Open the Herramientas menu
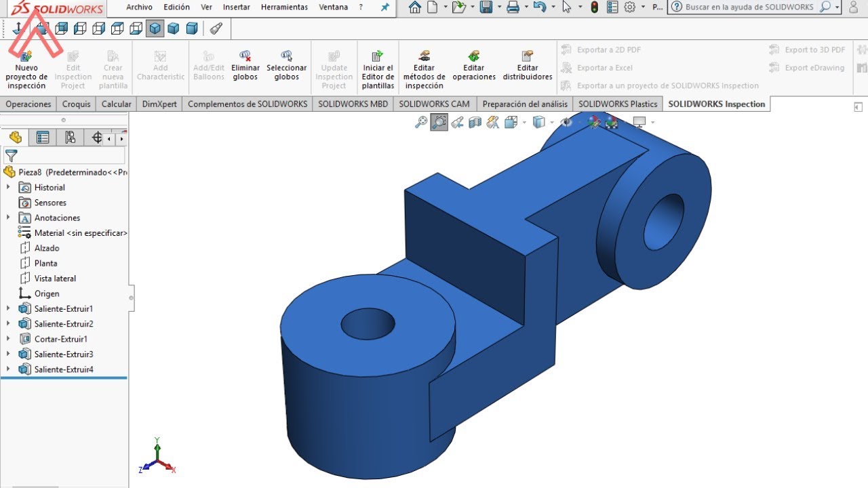 click(x=285, y=7)
